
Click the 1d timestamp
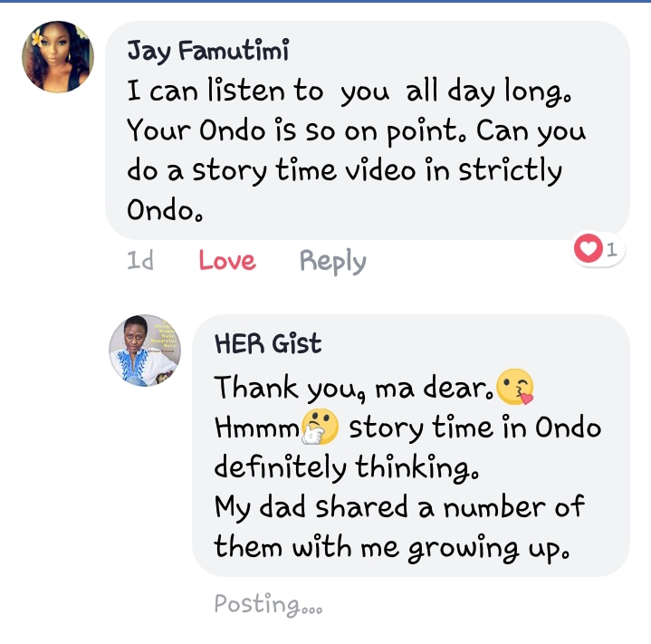[140, 262]
